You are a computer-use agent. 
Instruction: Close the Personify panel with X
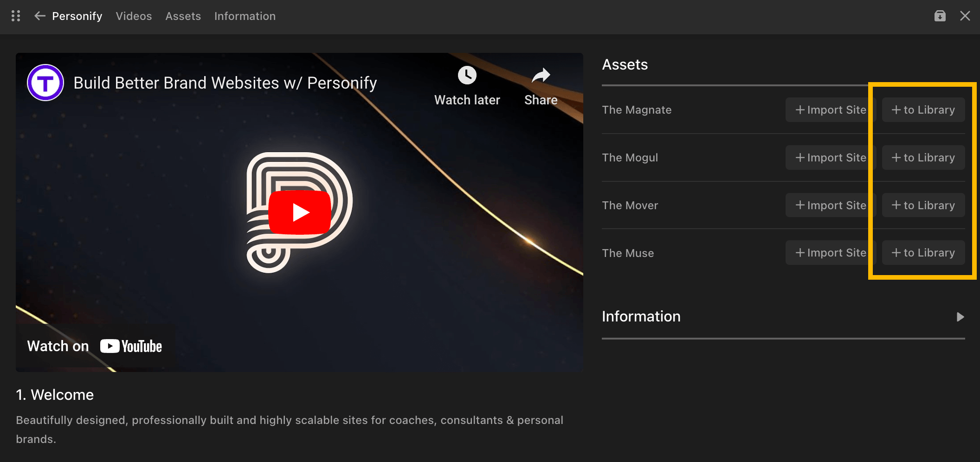[965, 16]
